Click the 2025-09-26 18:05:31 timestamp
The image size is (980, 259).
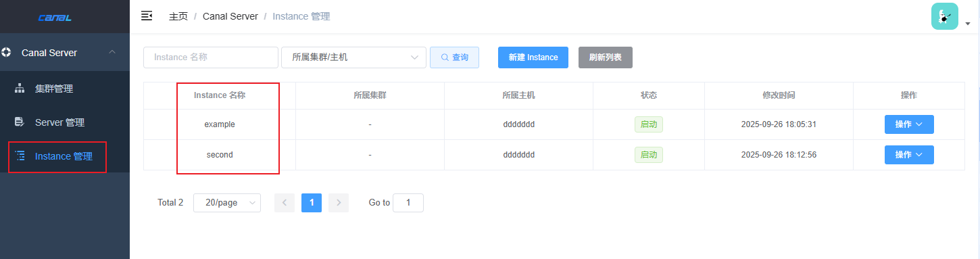[x=779, y=124]
